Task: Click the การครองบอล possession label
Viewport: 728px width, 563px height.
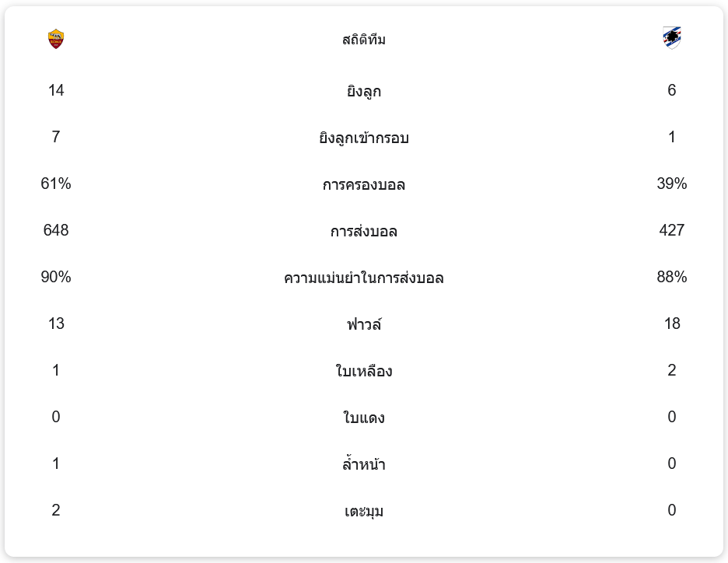Action: [x=364, y=185]
